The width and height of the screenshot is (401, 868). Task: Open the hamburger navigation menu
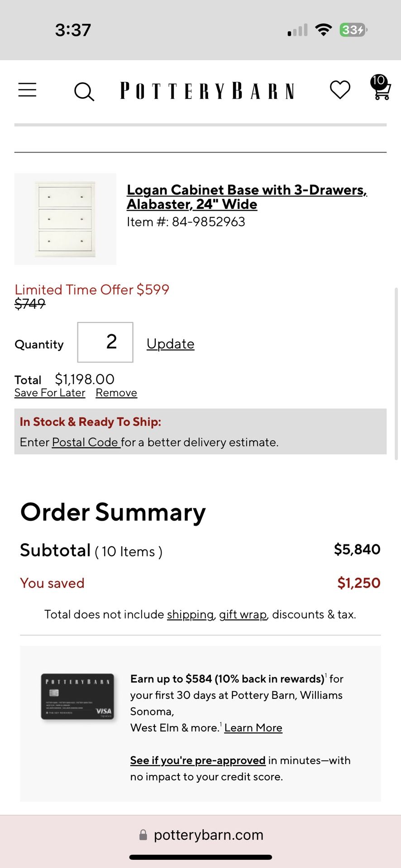[27, 90]
